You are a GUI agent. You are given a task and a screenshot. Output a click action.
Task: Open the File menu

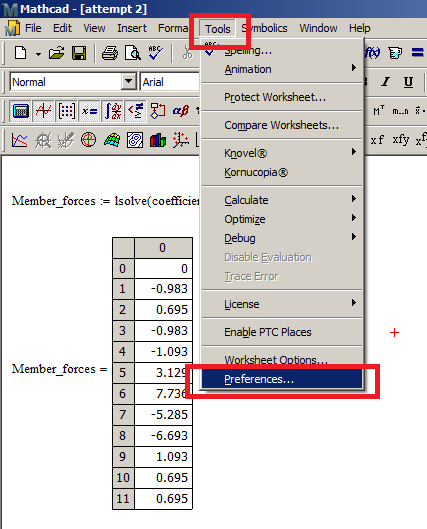click(33, 28)
